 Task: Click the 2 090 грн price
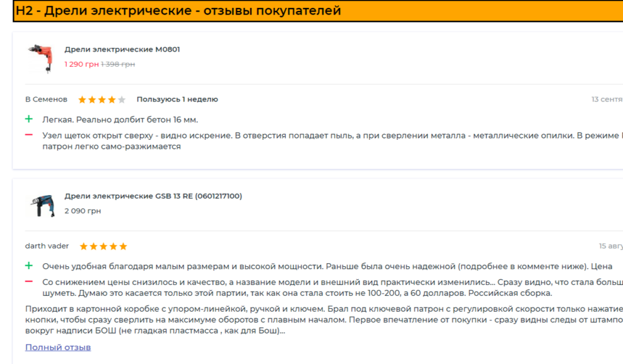[83, 211]
